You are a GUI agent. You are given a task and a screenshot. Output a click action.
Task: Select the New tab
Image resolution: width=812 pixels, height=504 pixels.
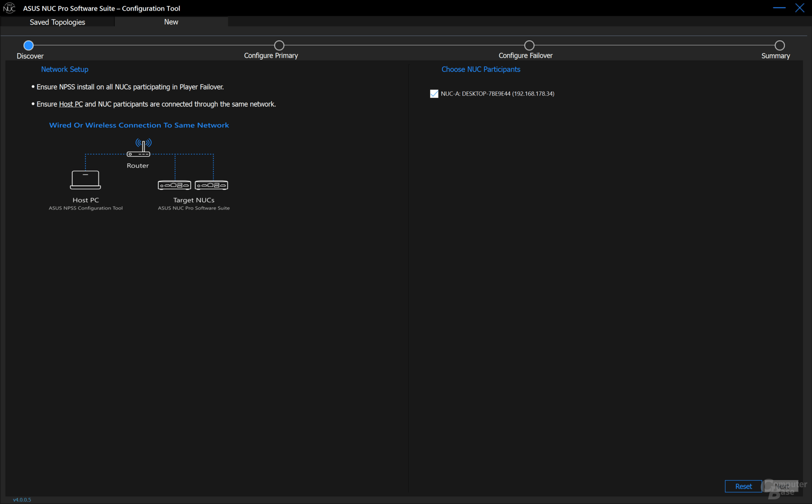coord(171,22)
